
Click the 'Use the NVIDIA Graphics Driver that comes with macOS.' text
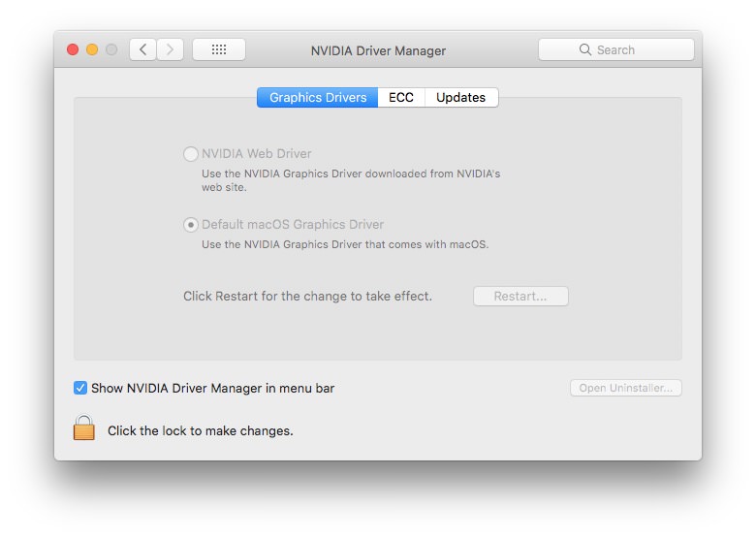pos(345,244)
